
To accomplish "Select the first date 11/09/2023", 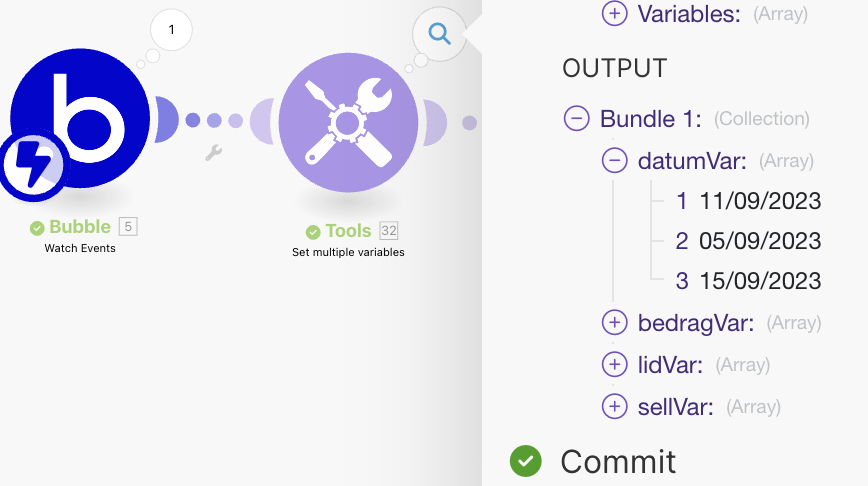I will point(760,201).
